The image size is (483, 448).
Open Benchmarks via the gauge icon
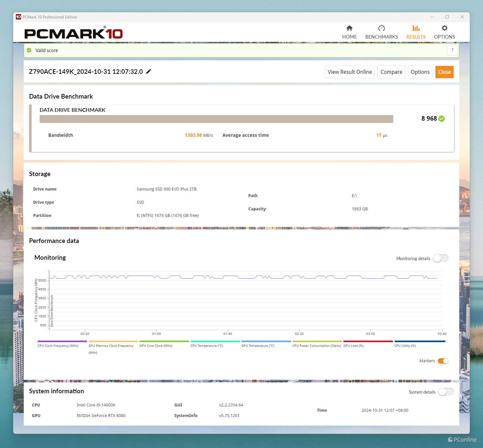[381, 28]
